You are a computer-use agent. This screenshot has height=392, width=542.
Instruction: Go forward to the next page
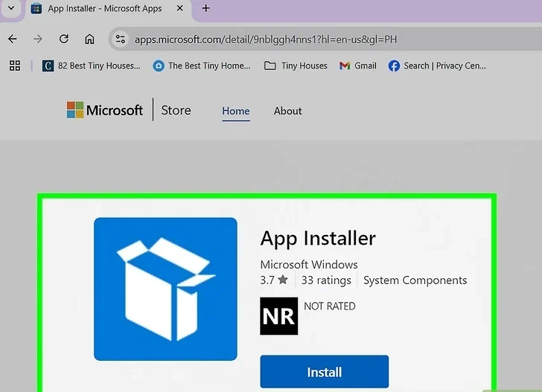pyautogui.click(x=38, y=39)
